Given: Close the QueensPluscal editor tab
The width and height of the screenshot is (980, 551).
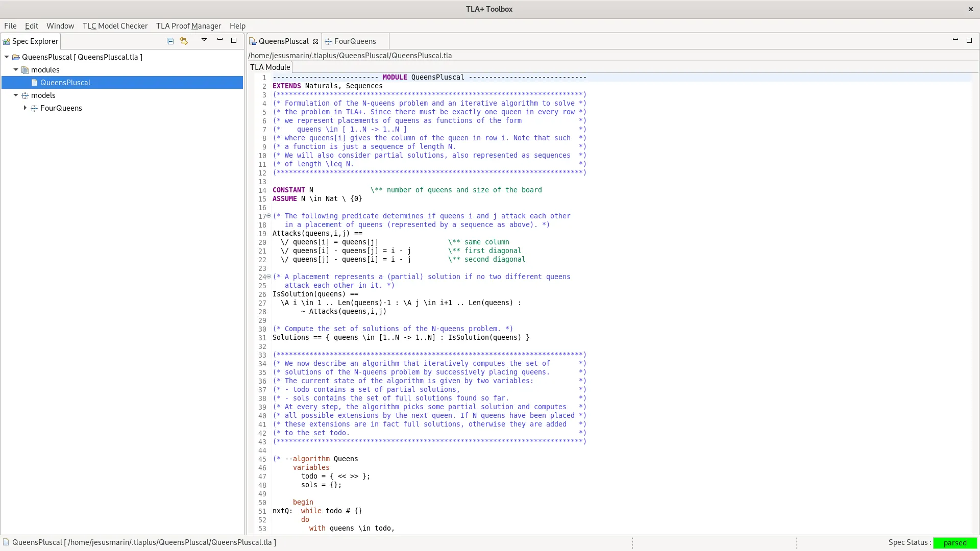Looking at the screenshot, I should [315, 41].
